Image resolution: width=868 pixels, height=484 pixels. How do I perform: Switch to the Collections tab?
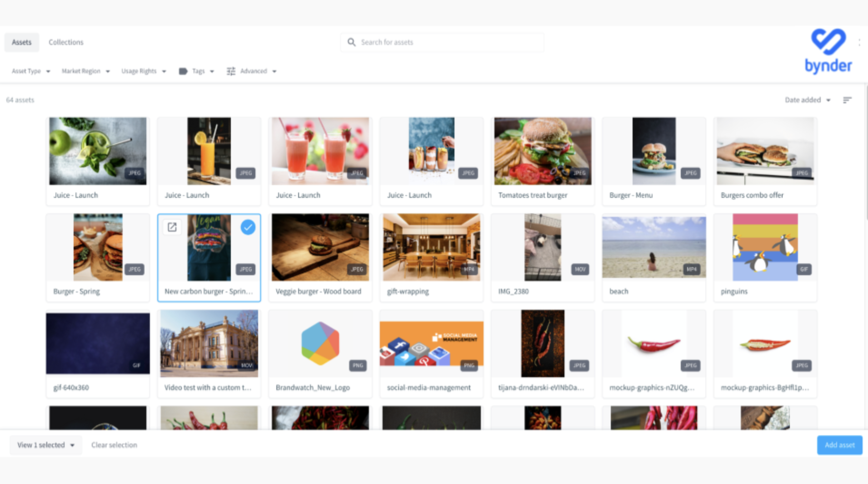pyautogui.click(x=66, y=42)
